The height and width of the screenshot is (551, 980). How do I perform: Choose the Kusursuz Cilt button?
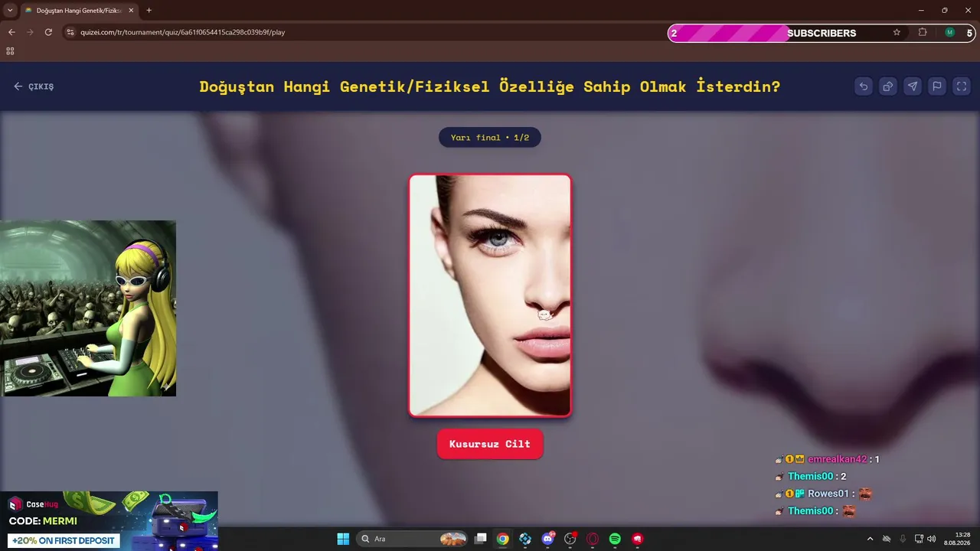490,444
